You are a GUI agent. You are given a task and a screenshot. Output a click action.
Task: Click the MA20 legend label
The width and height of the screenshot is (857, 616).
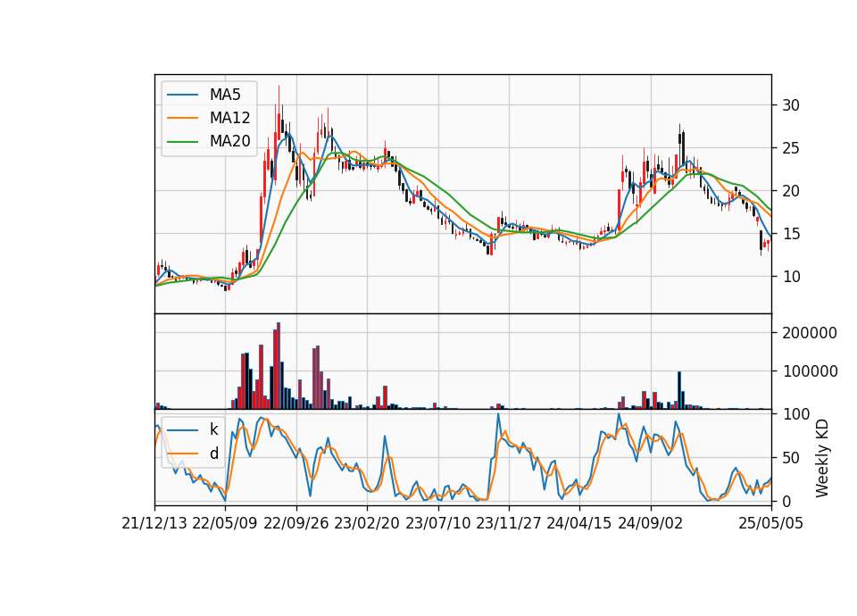229,141
